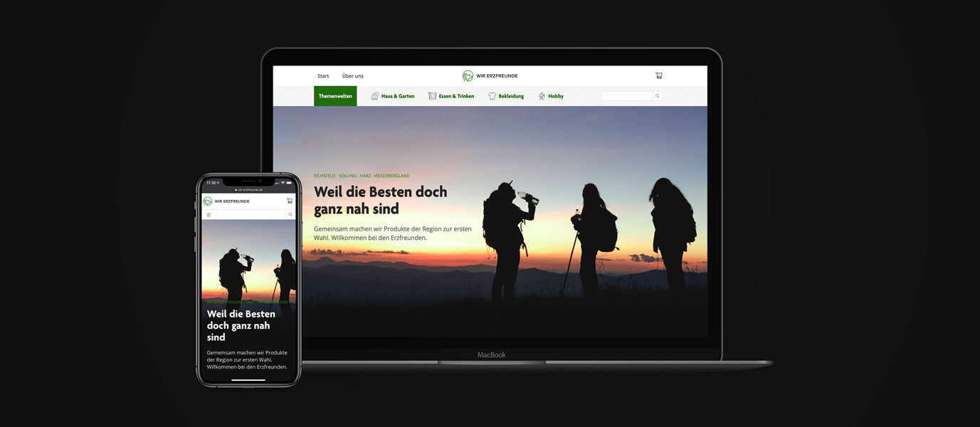Open the Bekleidung category
This screenshot has height=427, width=980.
[x=511, y=96]
